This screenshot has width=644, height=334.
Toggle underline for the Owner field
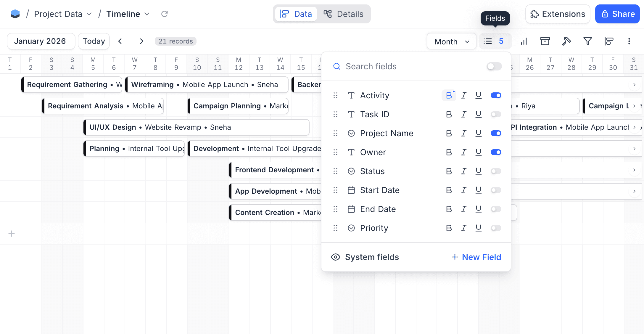point(478,152)
